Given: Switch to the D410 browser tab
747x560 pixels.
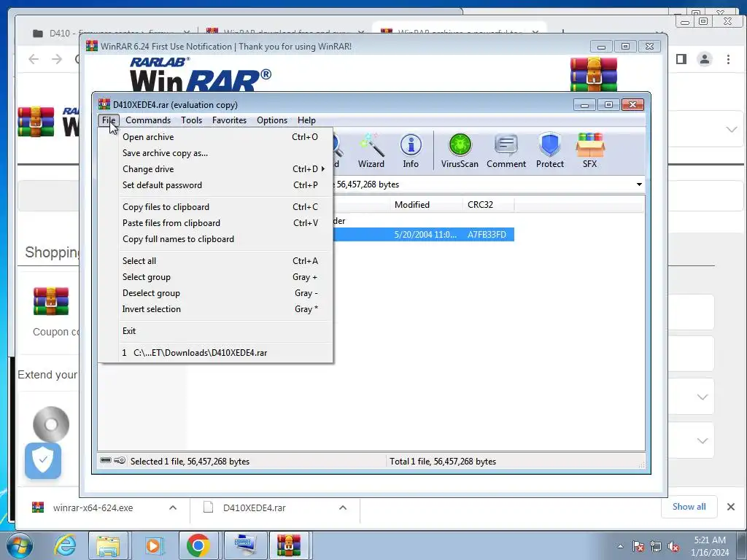Looking at the screenshot, I should [111, 33].
